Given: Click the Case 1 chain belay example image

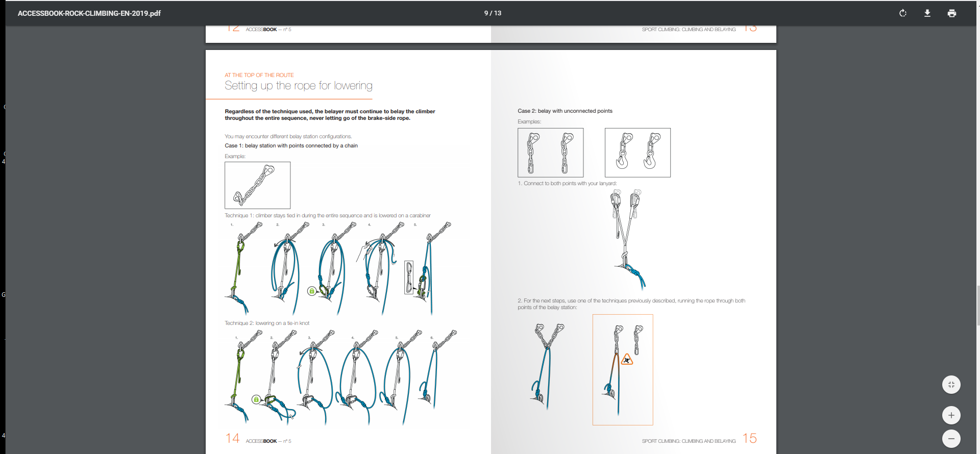Looking at the screenshot, I should (x=257, y=185).
